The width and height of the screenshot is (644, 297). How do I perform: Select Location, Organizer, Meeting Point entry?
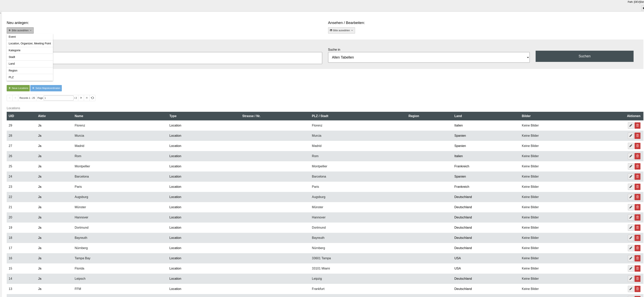[x=30, y=44]
